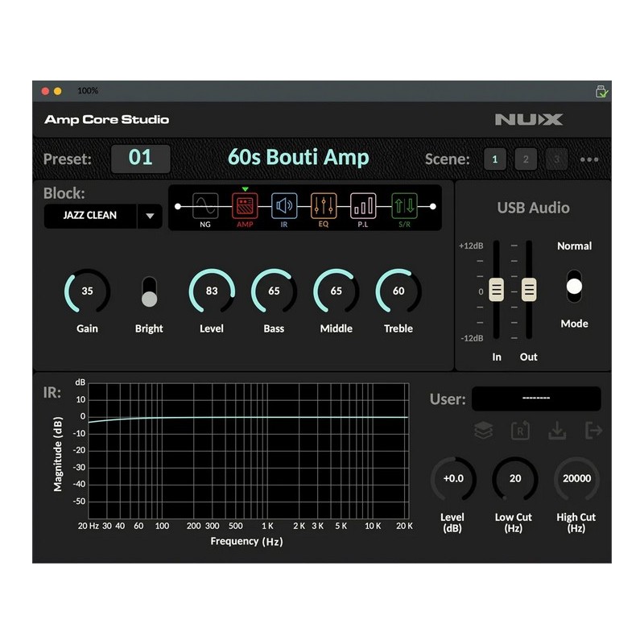The width and height of the screenshot is (644, 644).
Task: Click the Treble knob showing 60
Action: pyautogui.click(x=398, y=291)
